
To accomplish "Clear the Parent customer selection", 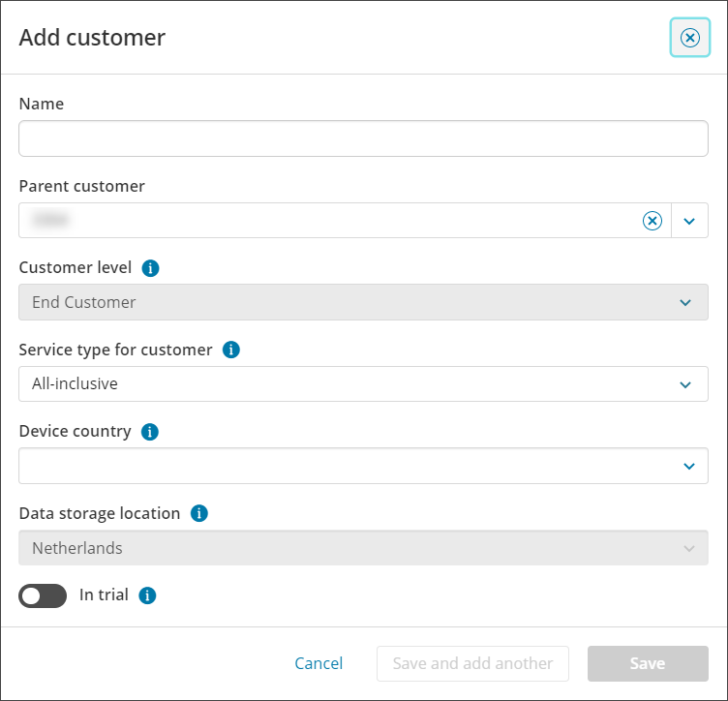I will point(652,221).
